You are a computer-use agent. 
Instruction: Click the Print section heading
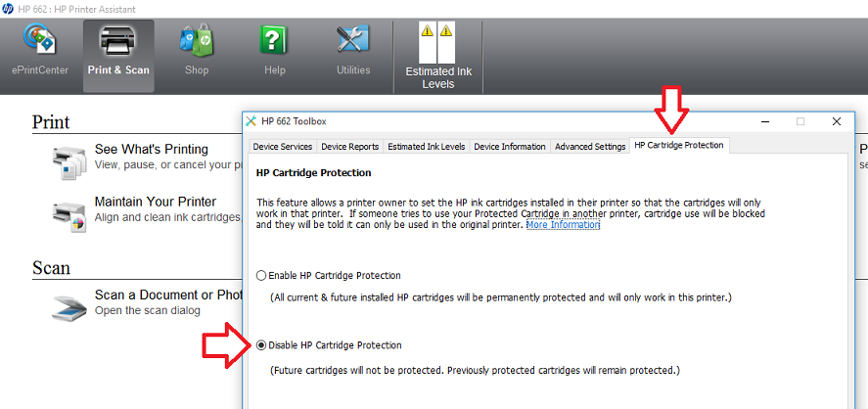point(51,121)
